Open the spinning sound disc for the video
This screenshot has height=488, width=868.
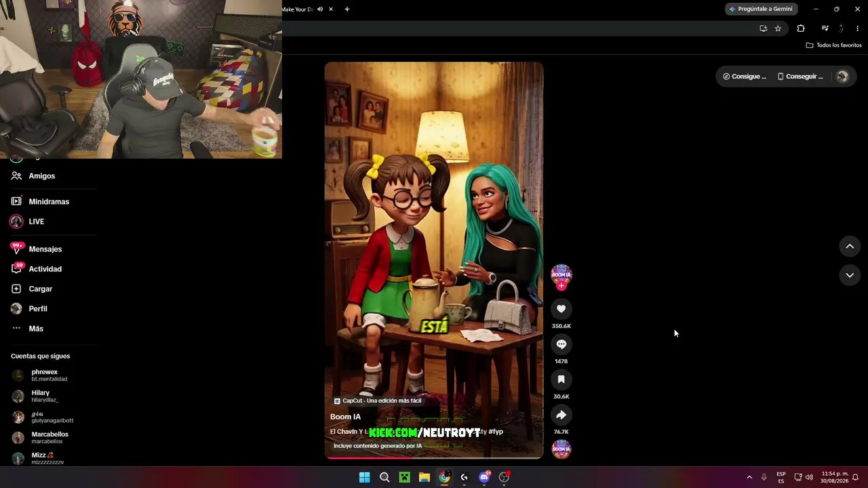(561, 449)
